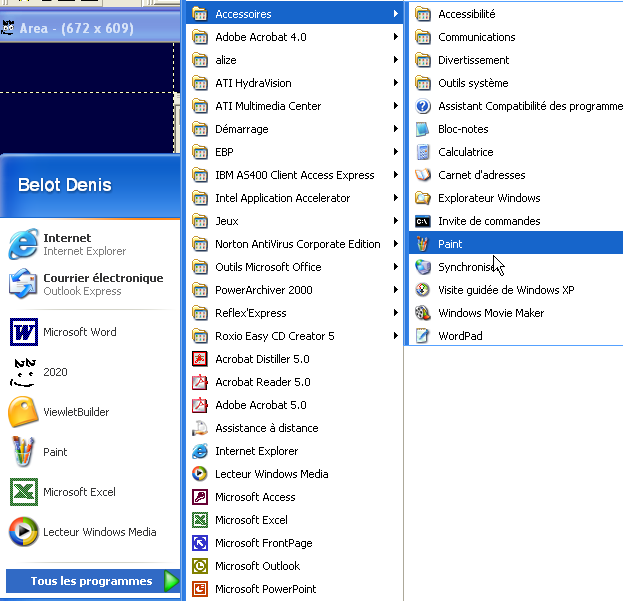Viewport: 623px width, 601px height.
Task: Expand the ATI Multimedia Center folder
Action: click(x=295, y=106)
